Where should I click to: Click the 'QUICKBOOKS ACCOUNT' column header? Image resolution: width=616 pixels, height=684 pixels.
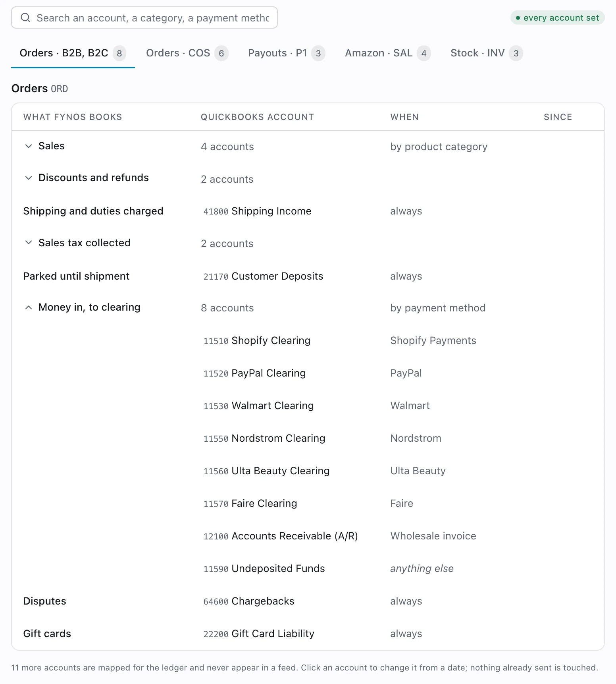click(257, 117)
